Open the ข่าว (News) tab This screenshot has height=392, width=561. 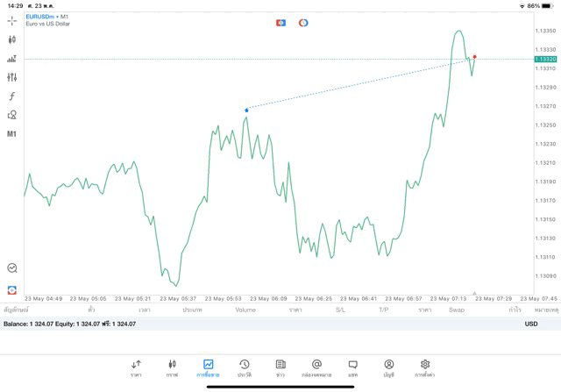[280, 367]
